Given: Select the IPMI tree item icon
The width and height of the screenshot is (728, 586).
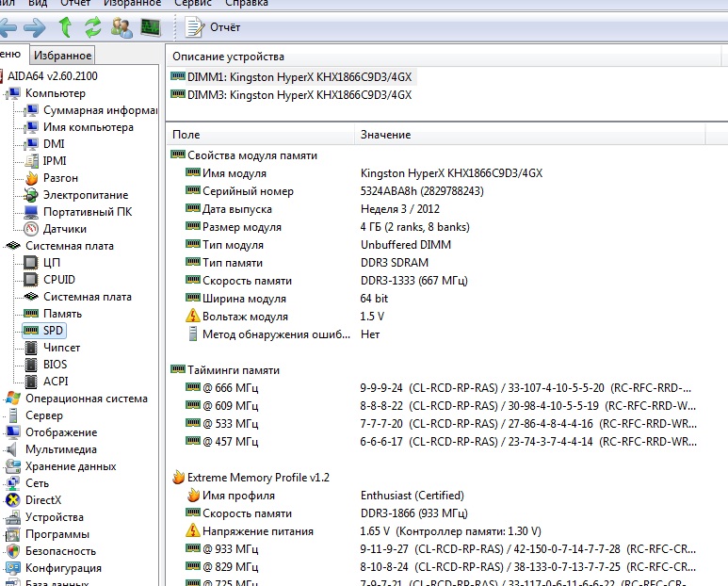Looking at the screenshot, I should (32, 161).
